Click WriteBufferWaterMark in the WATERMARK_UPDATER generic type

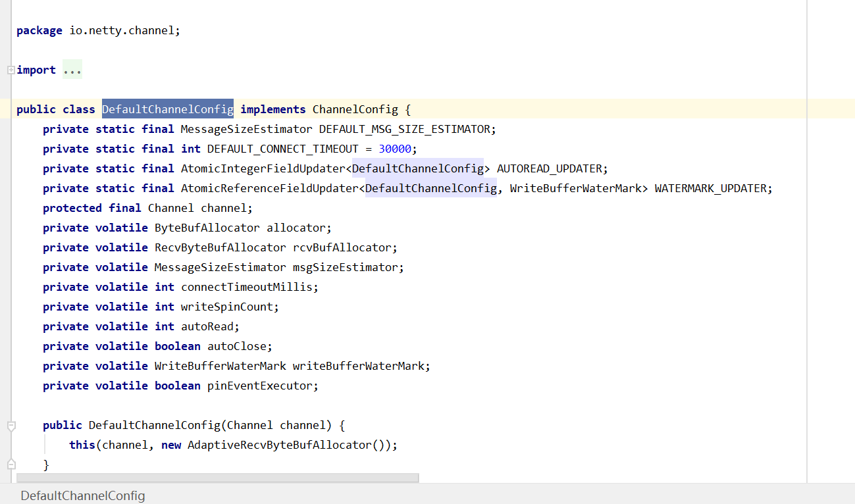(575, 188)
